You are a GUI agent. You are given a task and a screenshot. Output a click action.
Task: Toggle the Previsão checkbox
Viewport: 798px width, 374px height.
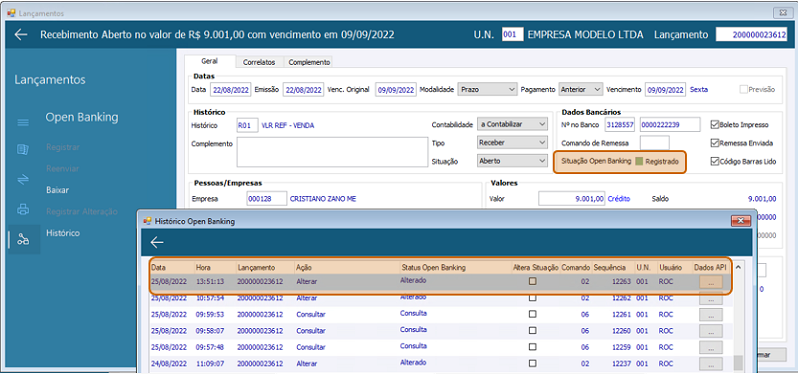pyautogui.click(x=744, y=89)
